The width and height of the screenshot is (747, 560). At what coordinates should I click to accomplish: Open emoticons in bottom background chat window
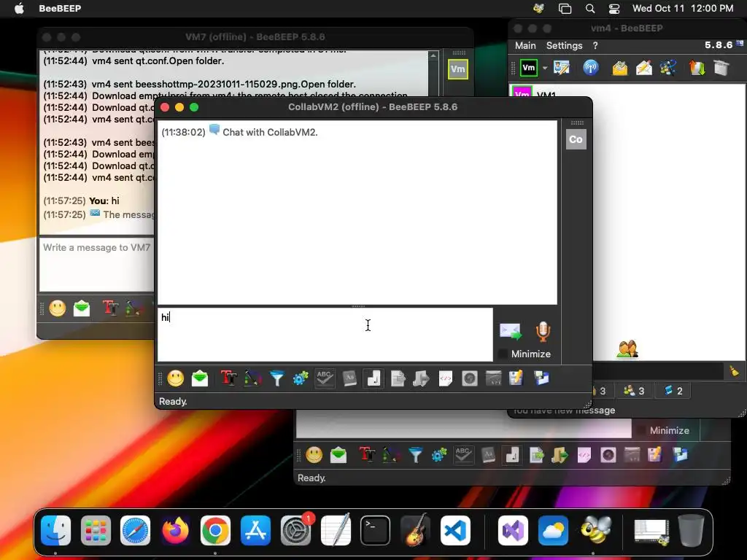coord(314,455)
